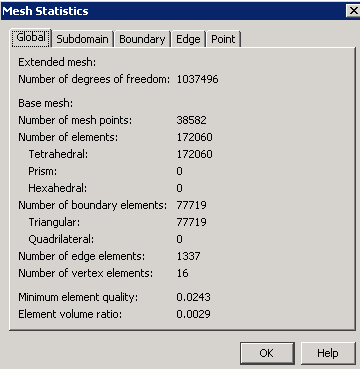Select the Triangular boundary elements value
The image size is (360, 369).
click(x=191, y=222)
